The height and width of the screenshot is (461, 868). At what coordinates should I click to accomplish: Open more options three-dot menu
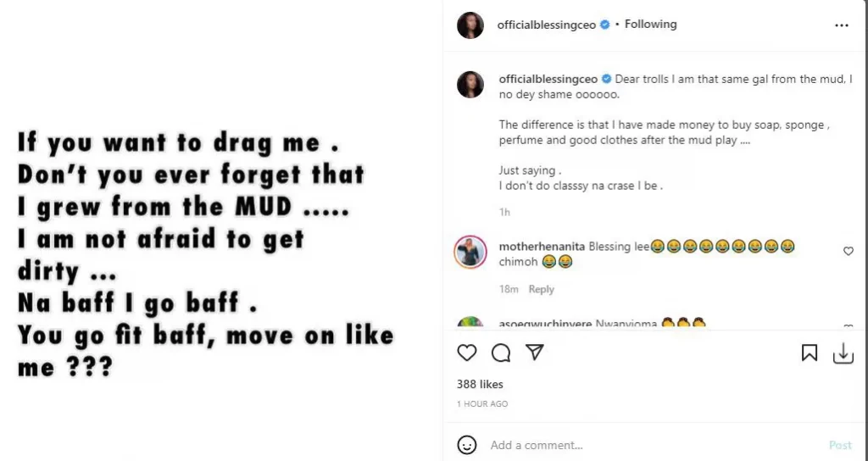tap(841, 25)
